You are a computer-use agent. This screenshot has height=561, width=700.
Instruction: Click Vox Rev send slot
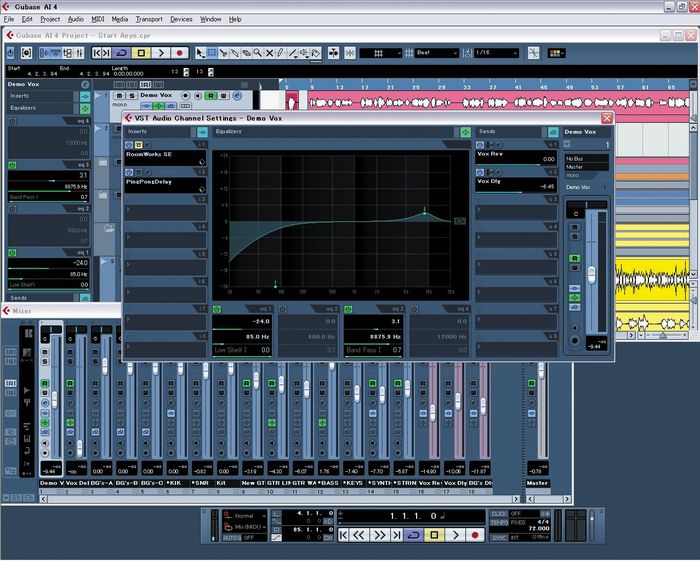coord(517,157)
